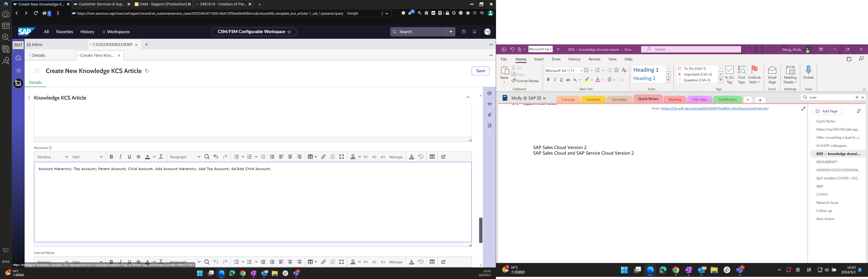Viewport: 868px width, 279px height.
Task: Open find and replace in Keywords editor
Action: click(207, 157)
